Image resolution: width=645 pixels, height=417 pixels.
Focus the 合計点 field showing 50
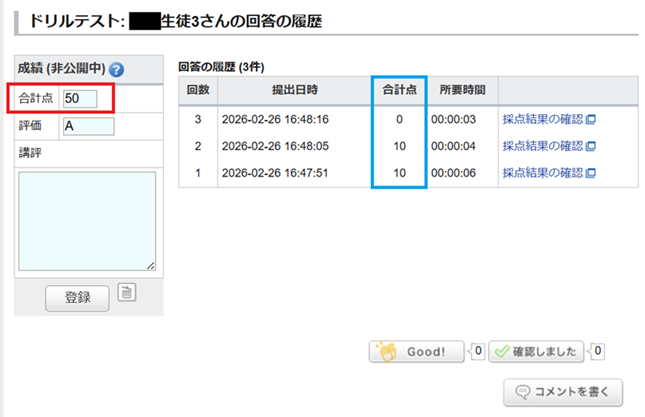pyautogui.click(x=79, y=98)
